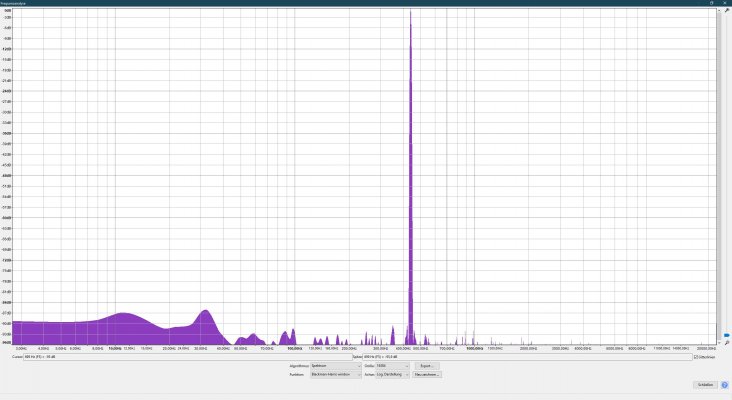The width and height of the screenshot is (732, 400).
Task: Click the zoom-out magnifier below the vertical slider
Action: [727, 343]
